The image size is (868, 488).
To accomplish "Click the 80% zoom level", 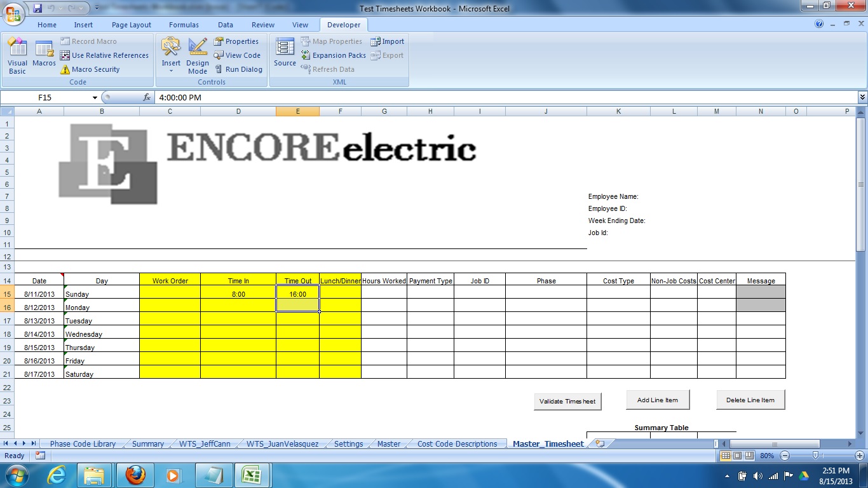I will tap(767, 456).
